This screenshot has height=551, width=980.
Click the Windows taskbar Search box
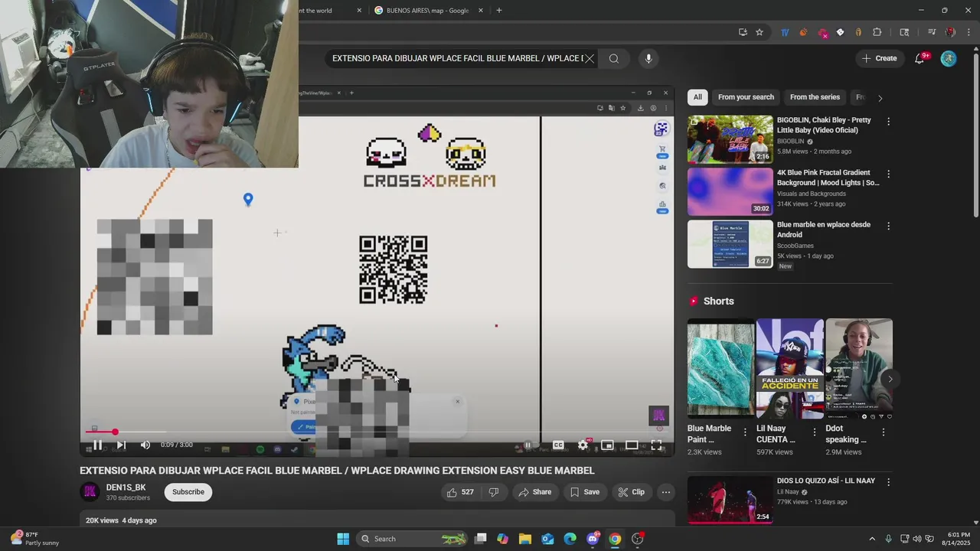coord(413,539)
